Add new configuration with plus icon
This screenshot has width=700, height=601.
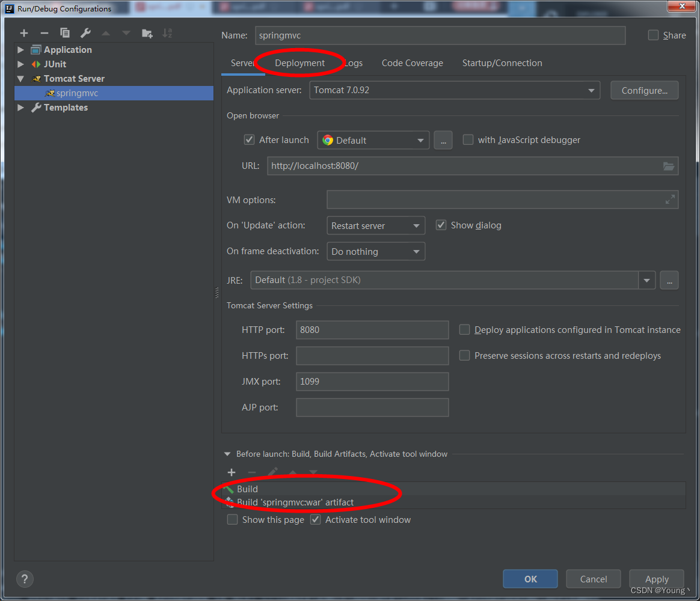pos(24,33)
